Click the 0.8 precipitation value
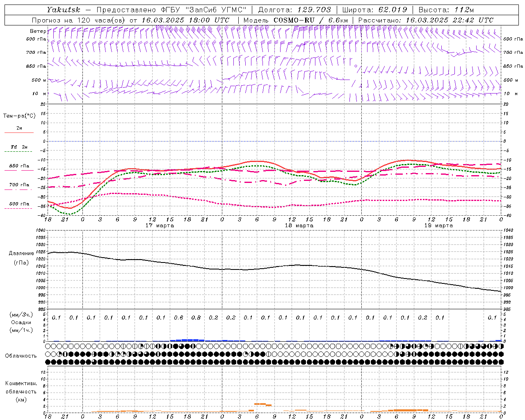This screenshot has width=525, height=420. pyautogui.click(x=196, y=317)
